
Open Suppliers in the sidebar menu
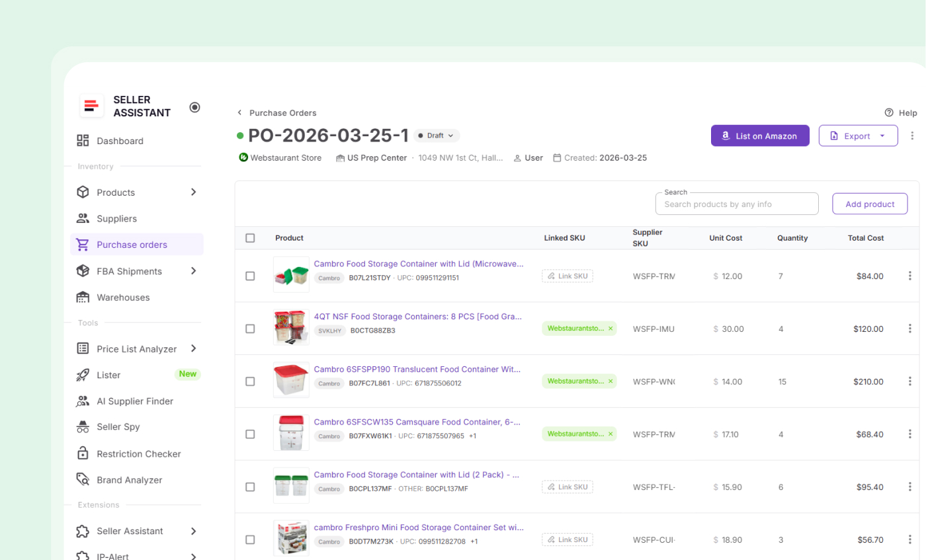pyautogui.click(x=116, y=219)
